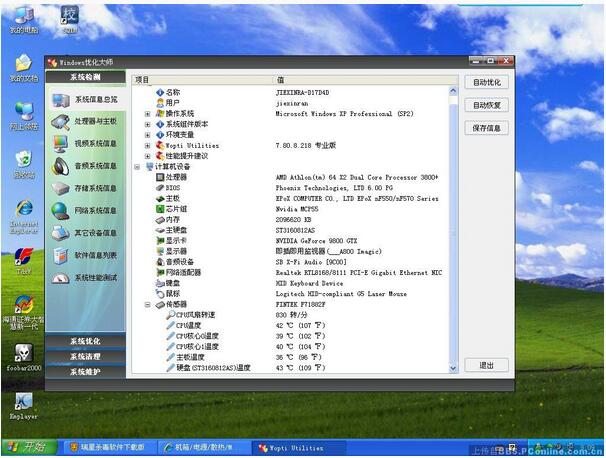The width and height of the screenshot is (606, 458).
Task: Open 软件信息列表 sidebar item
Action: (85, 255)
